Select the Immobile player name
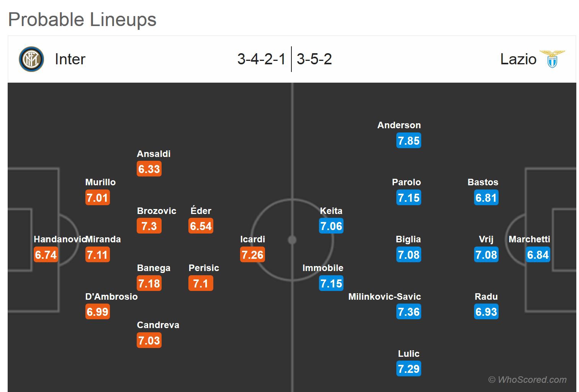Image resolution: width=579 pixels, height=392 pixels. 323,268
